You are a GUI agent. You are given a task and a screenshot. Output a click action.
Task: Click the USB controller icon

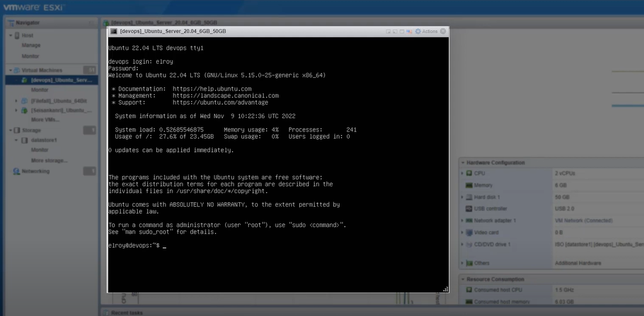[469, 209]
